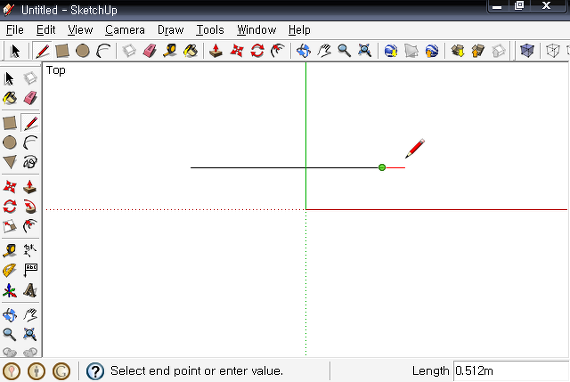Choose Select arrow in left palette

tap(10, 78)
